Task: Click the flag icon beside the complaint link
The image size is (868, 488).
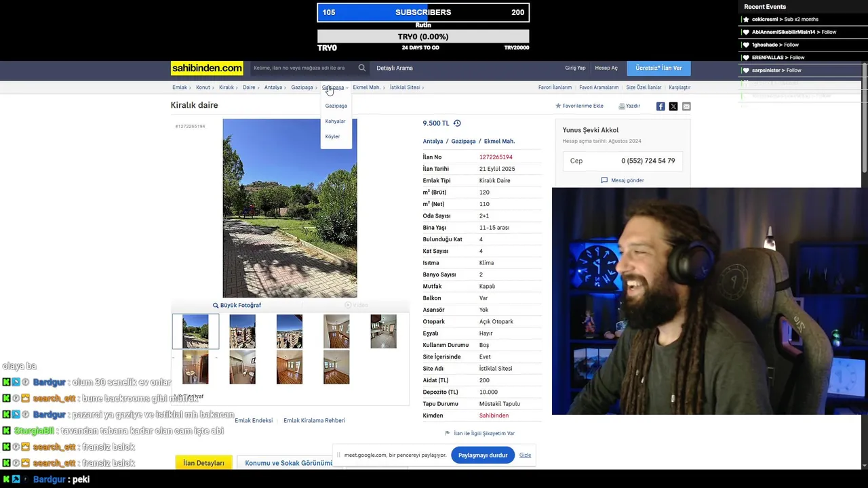Action: pyautogui.click(x=448, y=433)
